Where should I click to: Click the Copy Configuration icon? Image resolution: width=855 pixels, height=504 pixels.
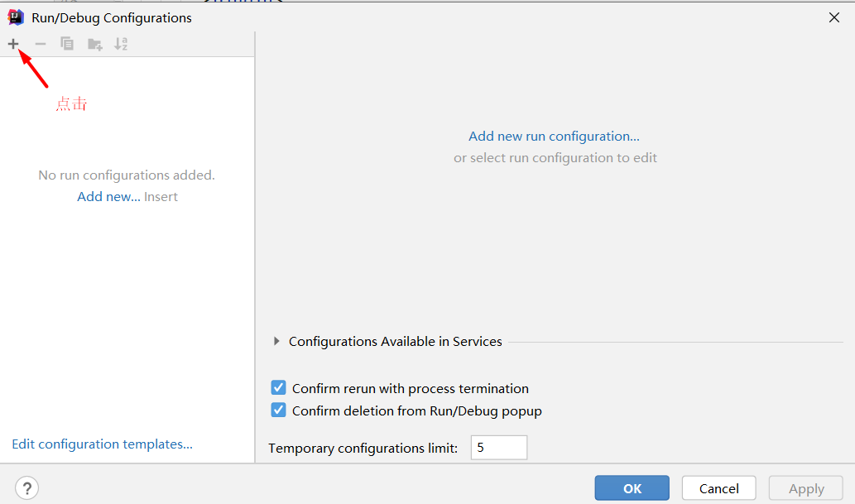tap(67, 44)
